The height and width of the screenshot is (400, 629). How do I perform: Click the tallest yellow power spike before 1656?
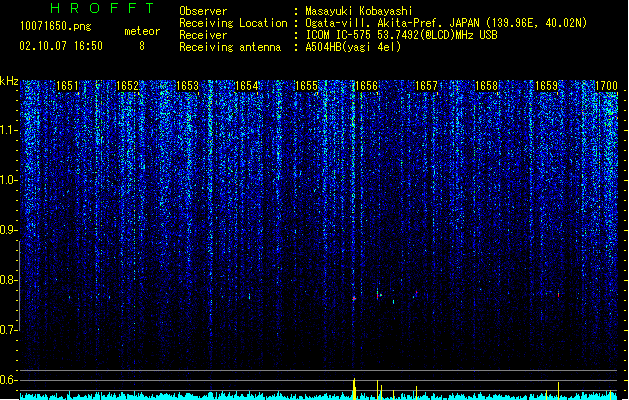click(354, 388)
